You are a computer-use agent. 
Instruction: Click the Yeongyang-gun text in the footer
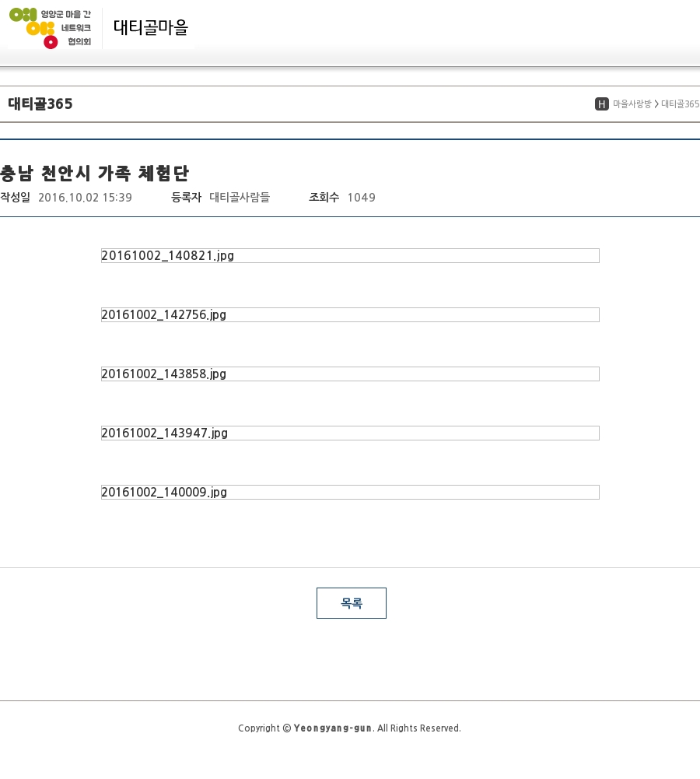pos(332,728)
